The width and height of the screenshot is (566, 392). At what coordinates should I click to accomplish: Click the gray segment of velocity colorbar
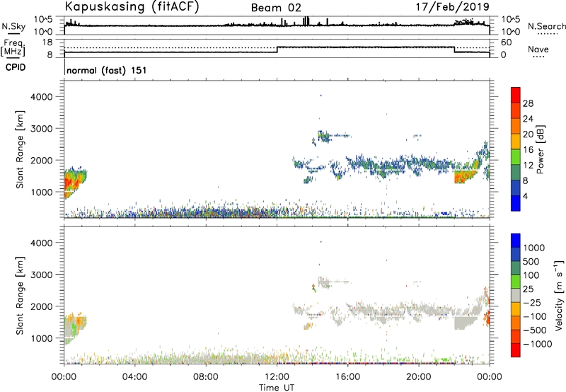click(516, 296)
